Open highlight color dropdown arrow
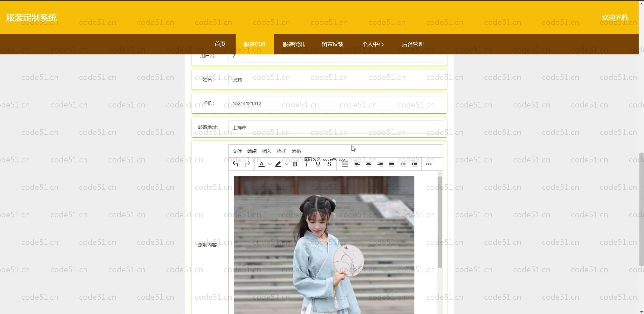 (286, 164)
